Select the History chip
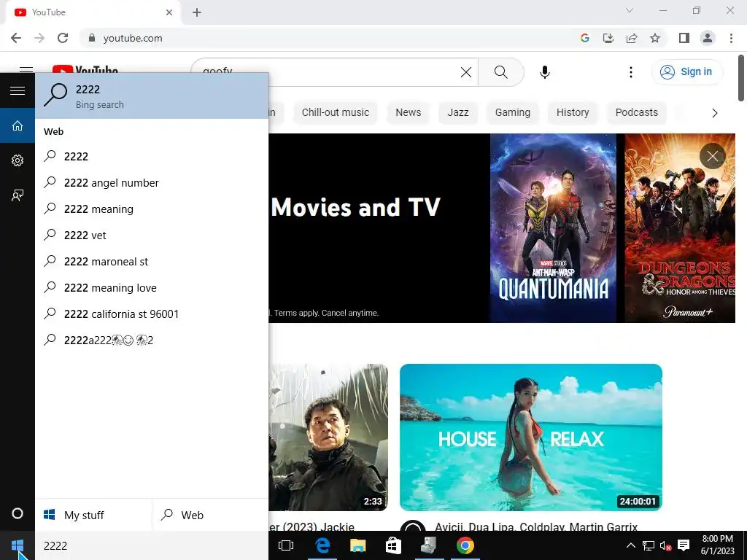Screen dimensions: 747x560 coord(573,112)
